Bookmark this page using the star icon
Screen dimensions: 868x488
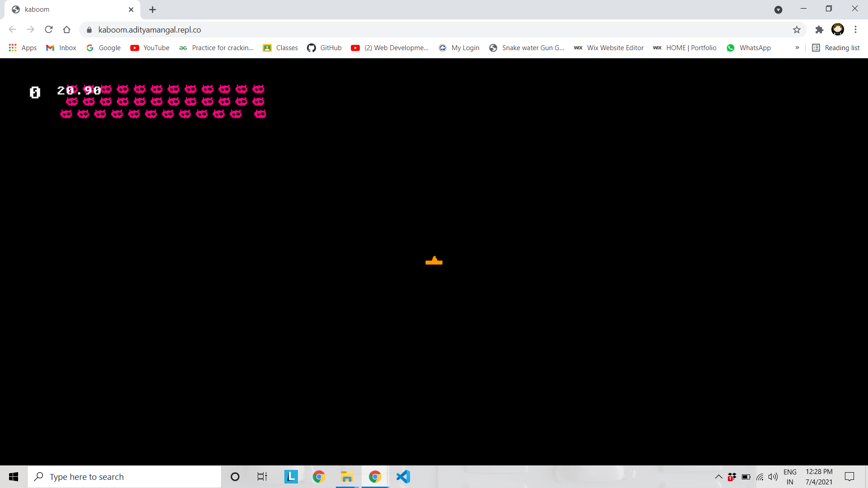click(x=797, y=29)
